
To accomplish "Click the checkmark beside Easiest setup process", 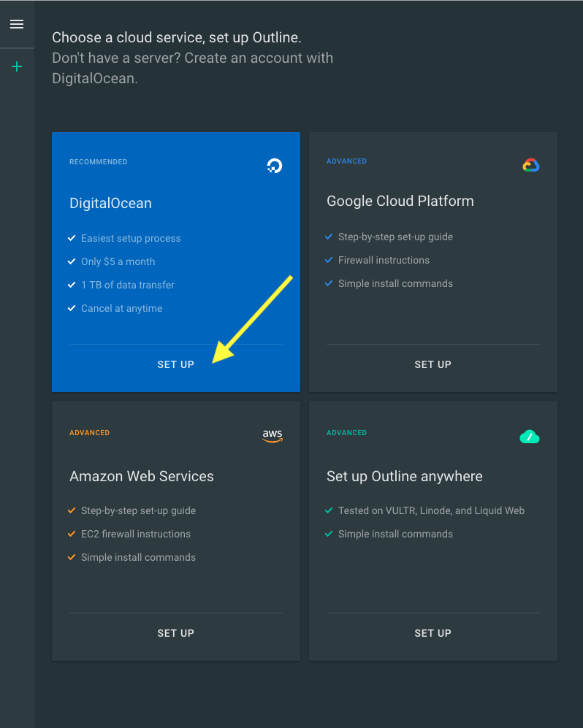I will 72,238.
